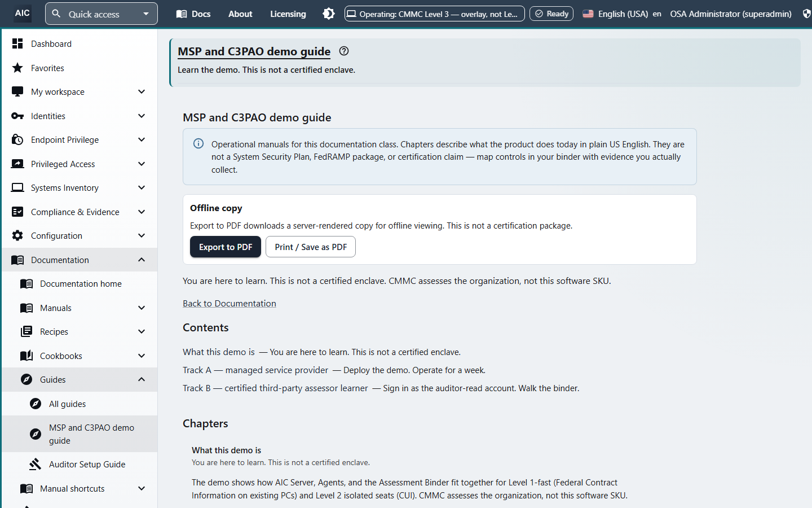Click the Compliance & Evidence checklist icon
Viewport: 812px width, 508px height.
(x=17, y=212)
